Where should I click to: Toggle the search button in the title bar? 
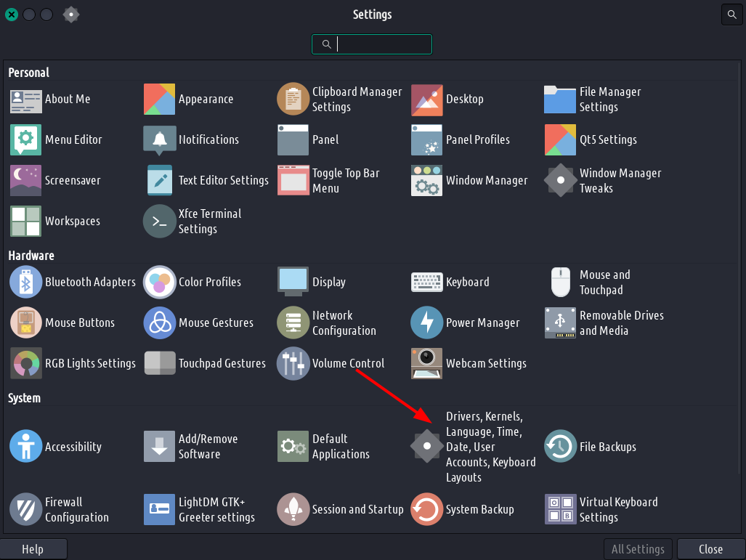click(x=731, y=15)
